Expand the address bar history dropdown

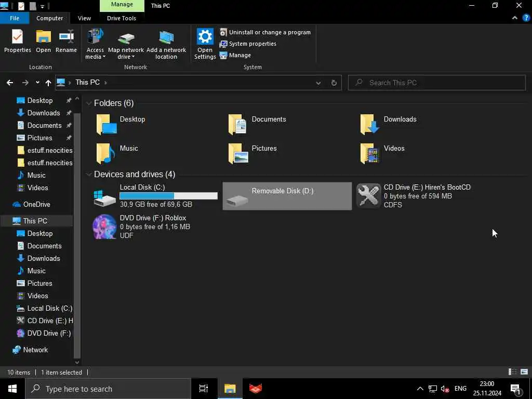pos(318,83)
